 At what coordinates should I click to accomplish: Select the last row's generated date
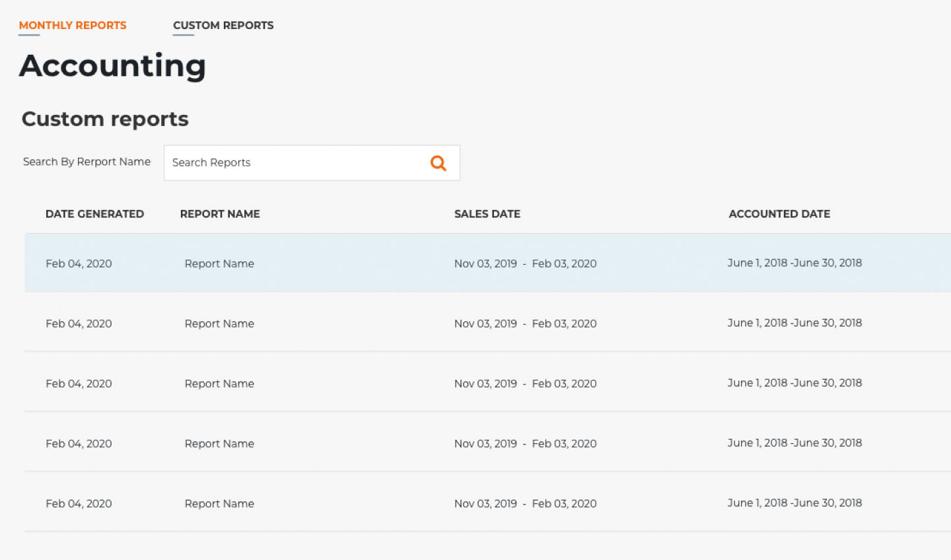point(79,503)
